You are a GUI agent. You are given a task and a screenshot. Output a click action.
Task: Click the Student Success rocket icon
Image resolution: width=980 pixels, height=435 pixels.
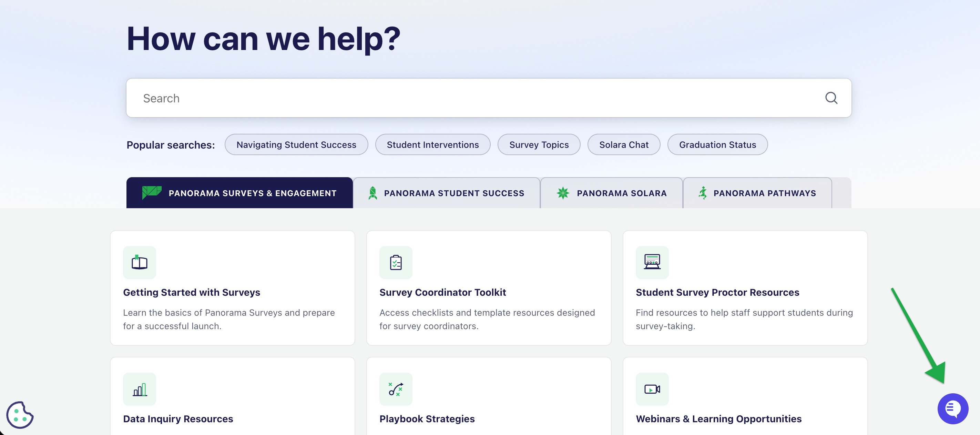(x=372, y=193)
